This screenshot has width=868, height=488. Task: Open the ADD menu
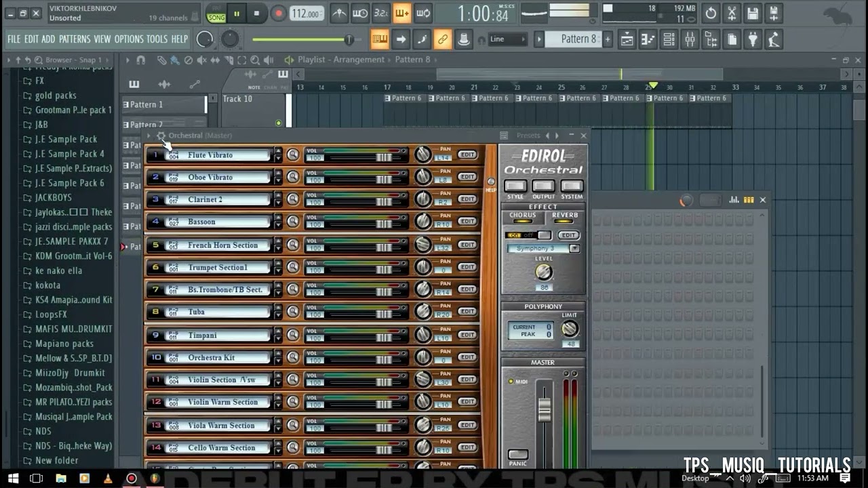coord(48,39)
